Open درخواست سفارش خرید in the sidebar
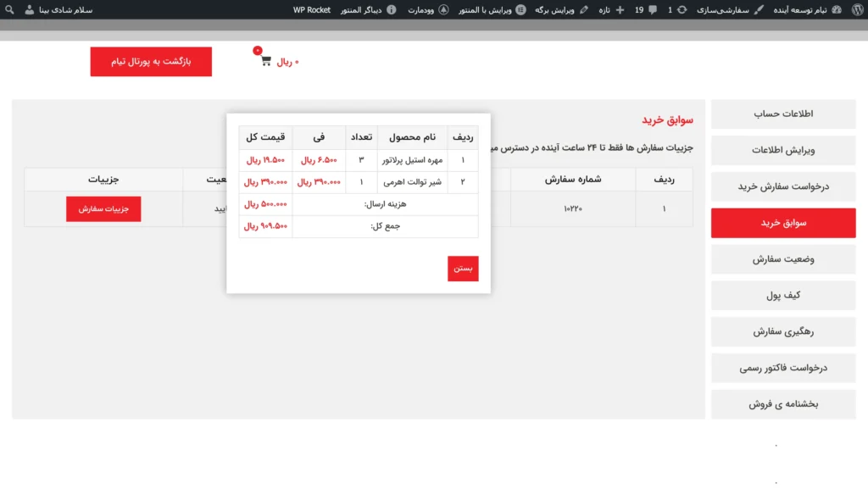Screen dimensions: 868x494 pos(783,186)
